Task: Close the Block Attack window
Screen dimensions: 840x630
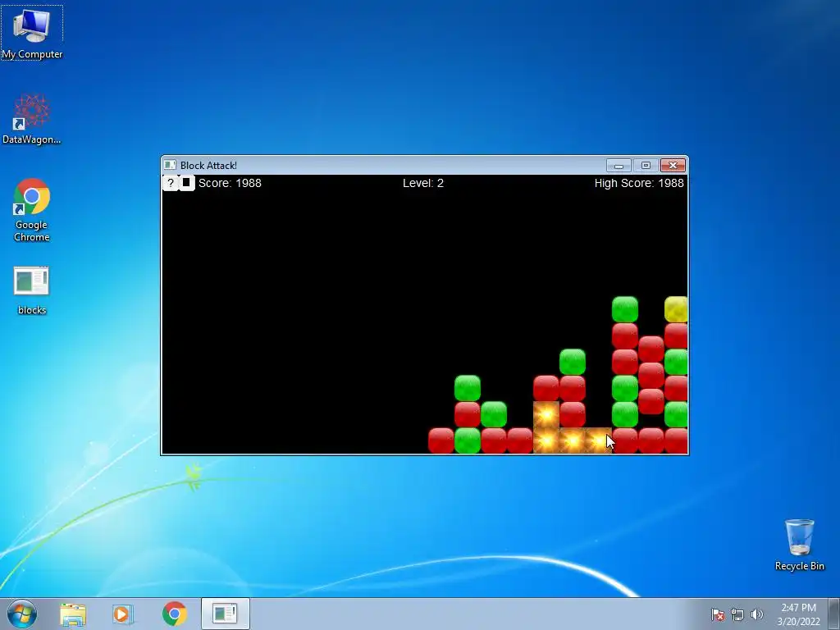Action: coord(673,166)
